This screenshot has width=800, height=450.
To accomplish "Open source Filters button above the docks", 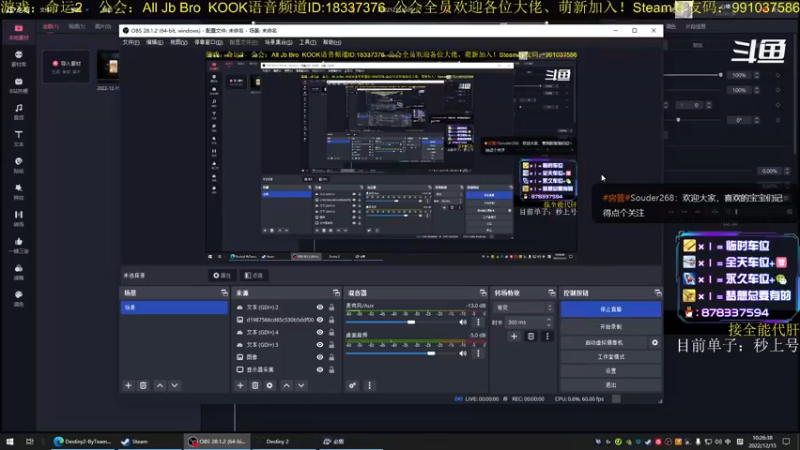I will coord(254,276).
